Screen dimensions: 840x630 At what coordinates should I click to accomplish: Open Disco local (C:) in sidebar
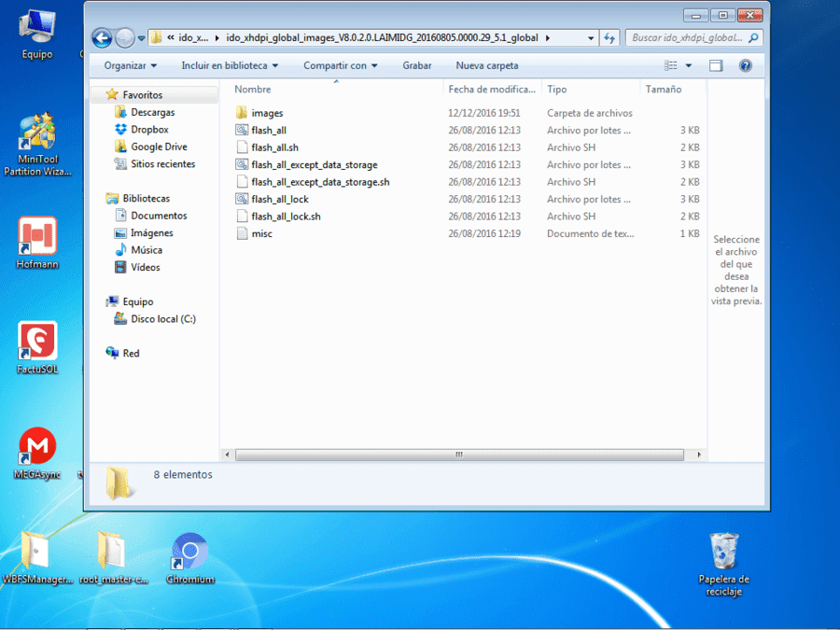(162, 319)
